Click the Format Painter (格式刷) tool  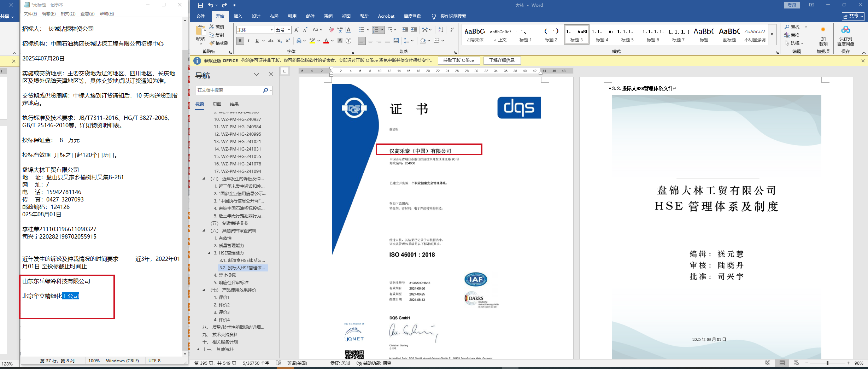219,43
